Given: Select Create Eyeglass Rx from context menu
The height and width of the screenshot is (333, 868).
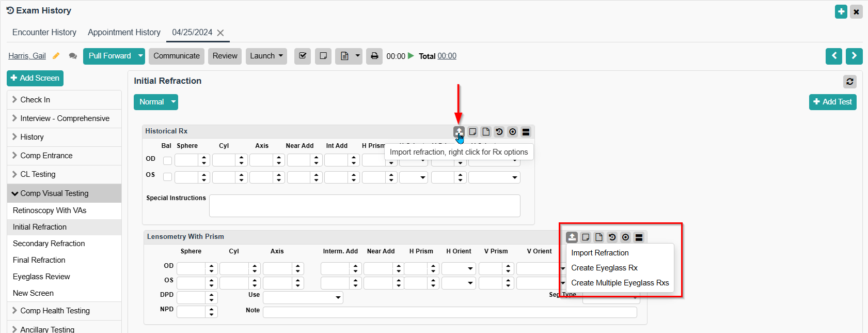Looking at the screenshot, I should 604,268.
